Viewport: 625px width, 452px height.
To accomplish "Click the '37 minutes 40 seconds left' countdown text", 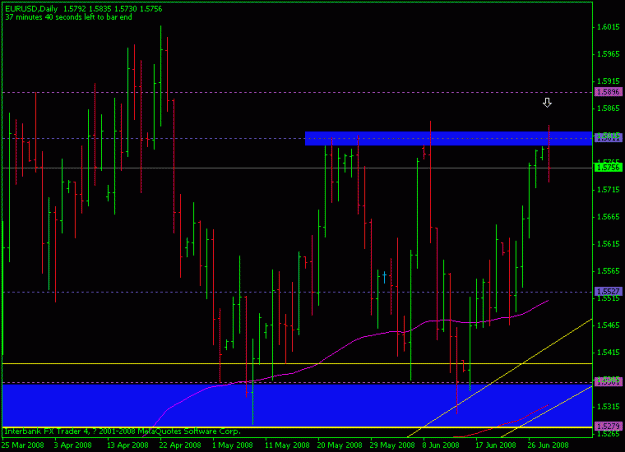I will coord(69,17).
